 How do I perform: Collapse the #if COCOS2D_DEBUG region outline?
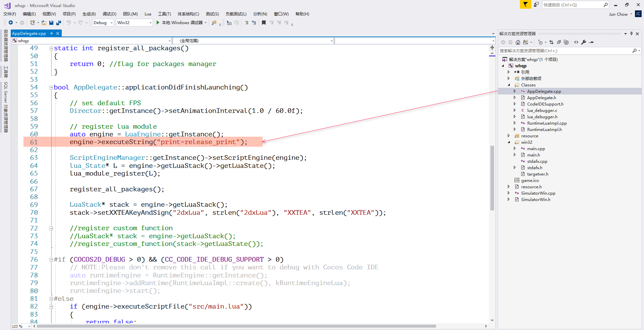tap(51, 260)
